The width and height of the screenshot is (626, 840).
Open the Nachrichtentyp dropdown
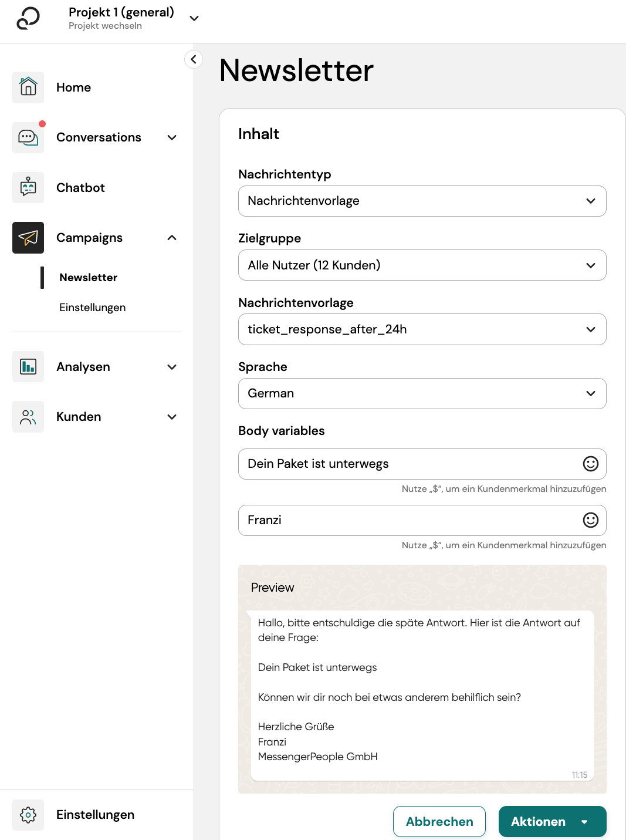[591, 201]
